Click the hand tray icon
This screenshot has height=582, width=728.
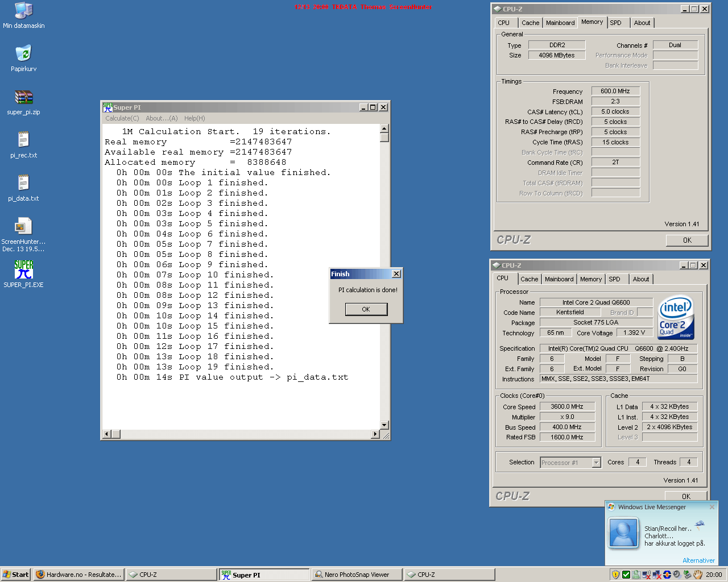tap(698, 575)
